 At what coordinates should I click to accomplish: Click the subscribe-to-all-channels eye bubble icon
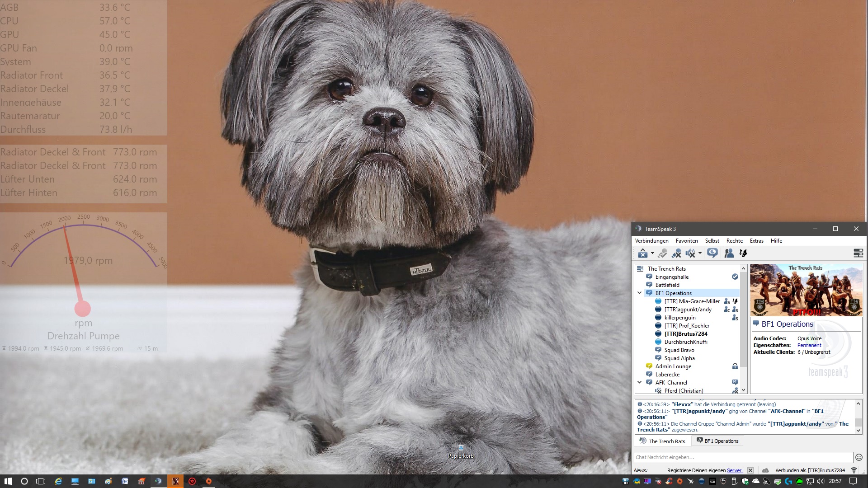(712, 253)
